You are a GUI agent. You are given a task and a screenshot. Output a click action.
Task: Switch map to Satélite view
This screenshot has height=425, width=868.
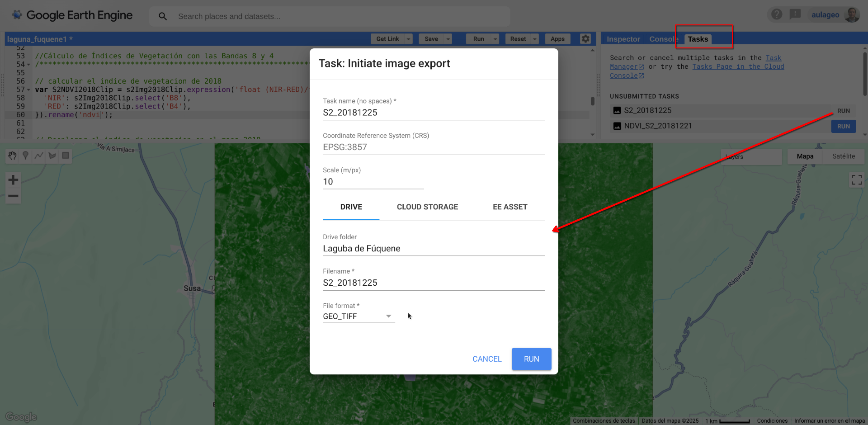coord(843,156)
